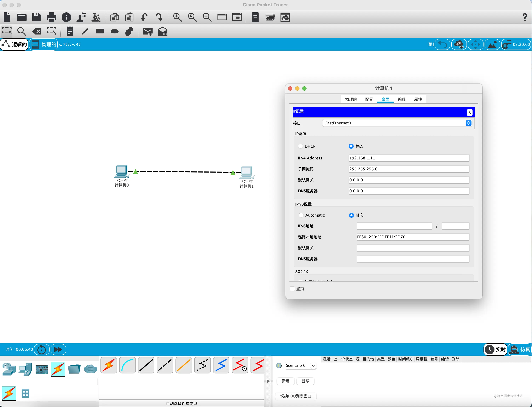Open the 桌面 tab in 计算机1
Image resolution: width=532 pixels, height=407 pixels.
385,99
